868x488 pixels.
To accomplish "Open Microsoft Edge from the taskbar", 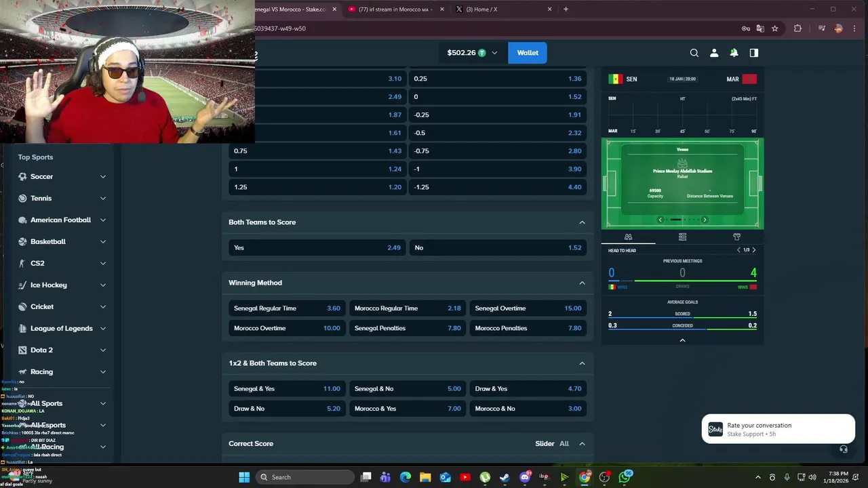I will [x=406, y=477].
